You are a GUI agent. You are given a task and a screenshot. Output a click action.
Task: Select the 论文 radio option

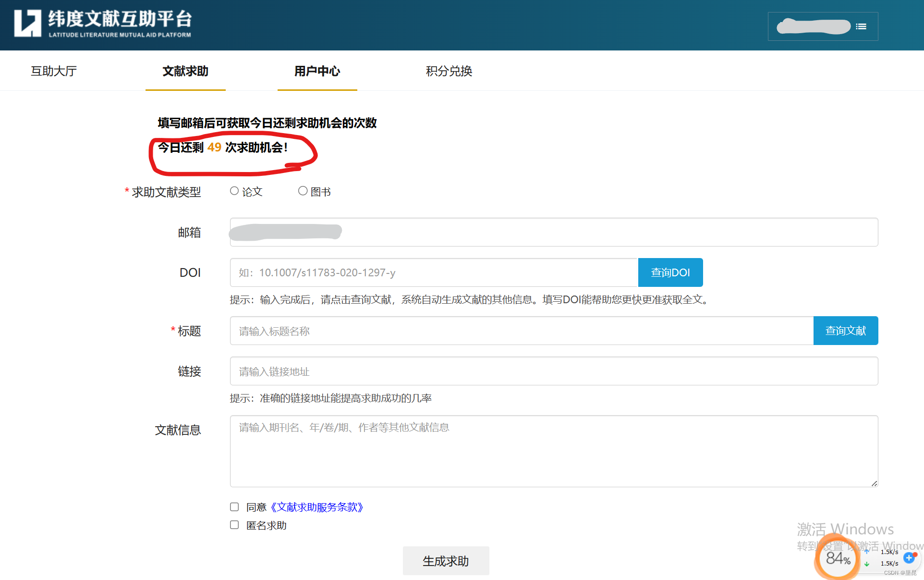click(x=234, y=191)
